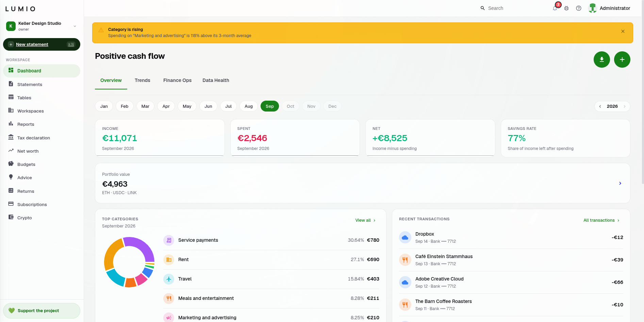Screen dimensions: 644x322
Task: Switch to the Data Health tab
Action: coord(216,81)
